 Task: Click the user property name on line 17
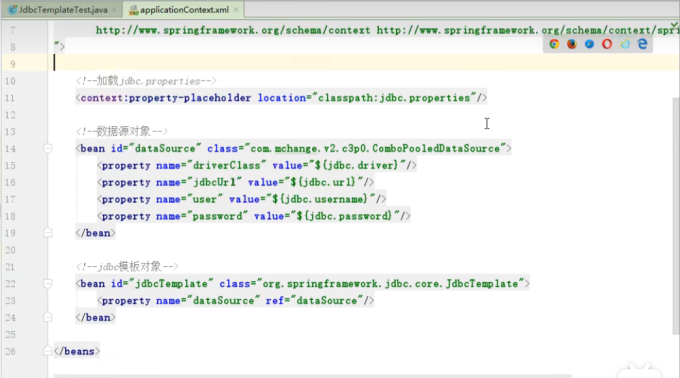(204, 199)
